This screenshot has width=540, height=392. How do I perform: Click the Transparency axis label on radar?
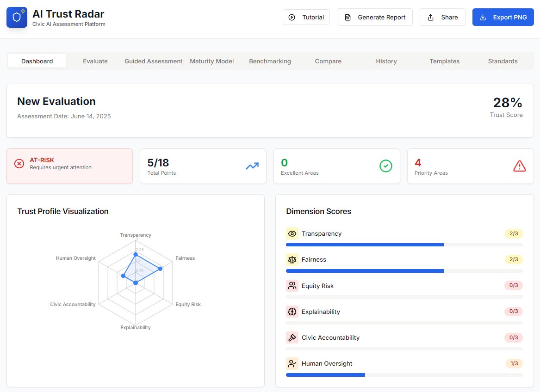tap(135, 235)
